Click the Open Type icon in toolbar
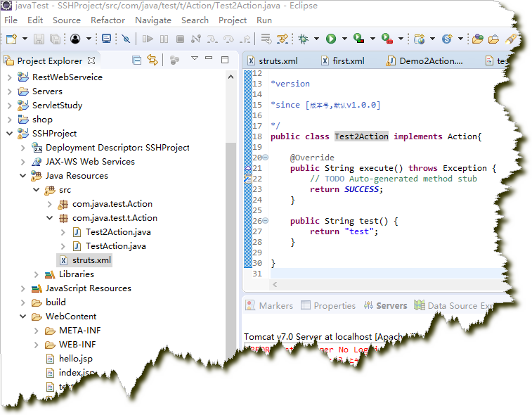The image size is (532, 415). [478, 39]
